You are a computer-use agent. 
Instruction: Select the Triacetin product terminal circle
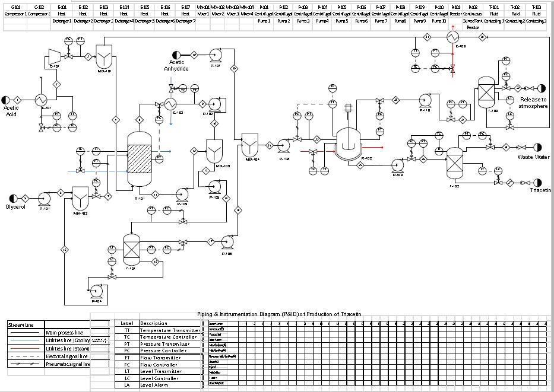coord(537,183)
